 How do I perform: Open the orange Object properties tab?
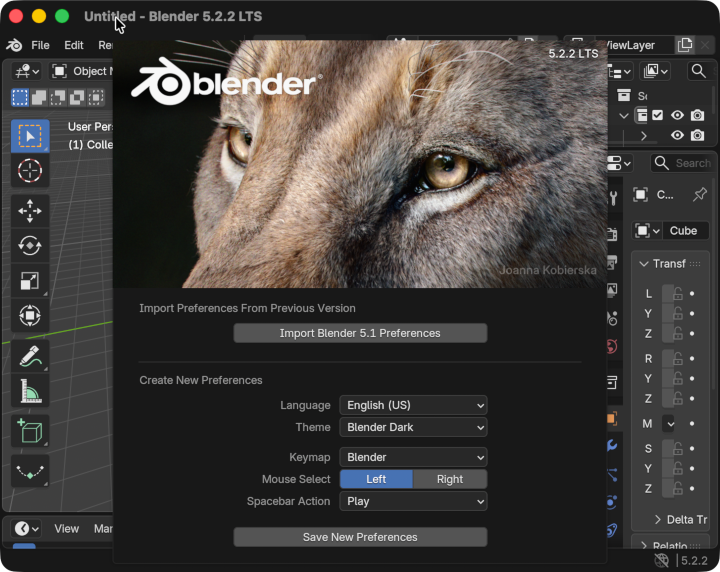[612, 419]
